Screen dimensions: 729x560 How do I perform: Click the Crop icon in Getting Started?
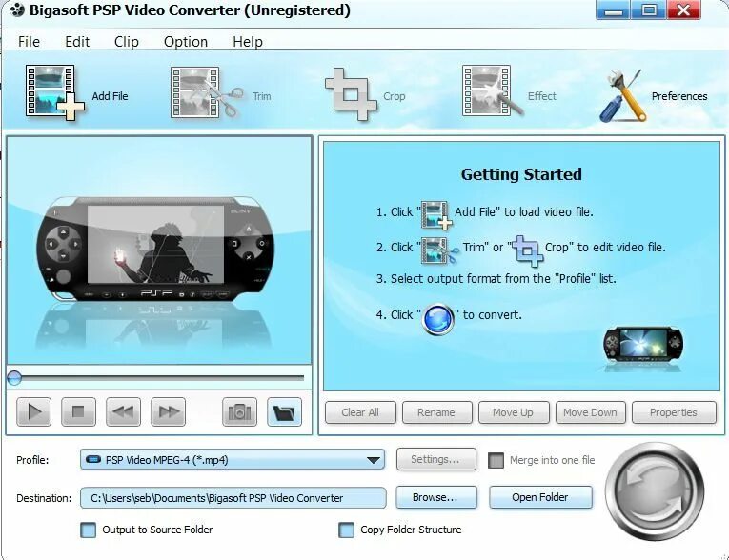point(527,251)
